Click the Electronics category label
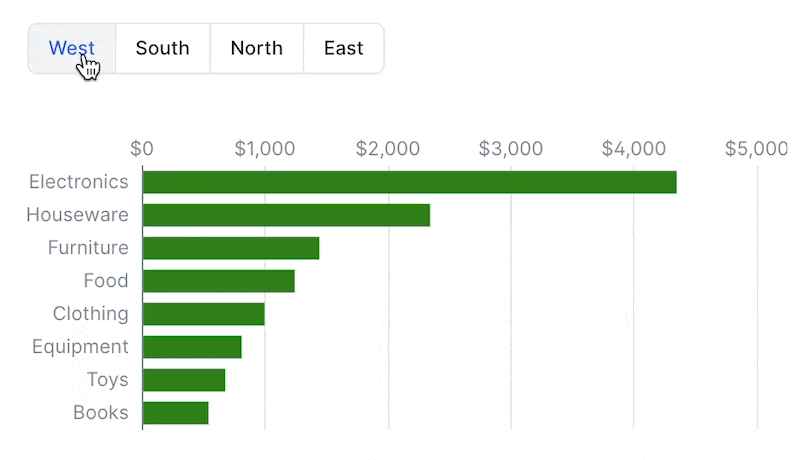800x460 pixels. [x=79, y=182]
